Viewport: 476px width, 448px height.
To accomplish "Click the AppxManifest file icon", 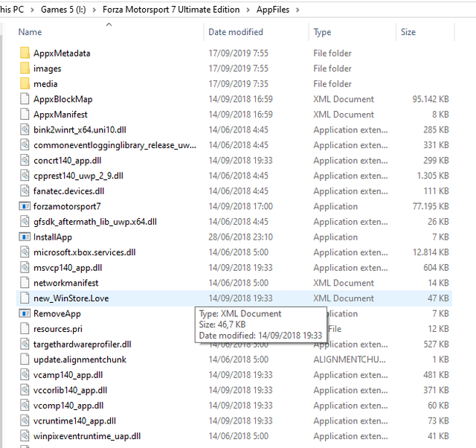I will tap(25, 114).
